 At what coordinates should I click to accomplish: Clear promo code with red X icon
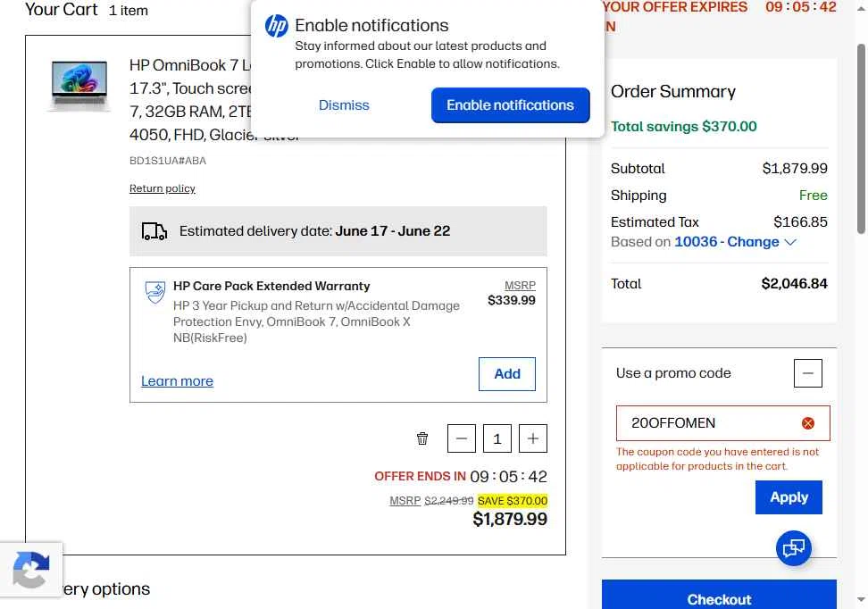[807, 423]
